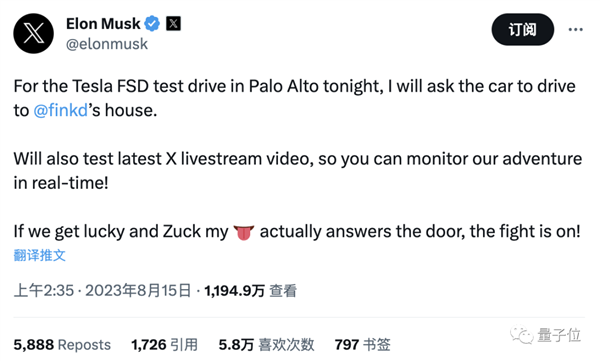Screen dimensions: 600x361
Task: Open the 1,194.9万 查看 view count
Action: point(251,291)
